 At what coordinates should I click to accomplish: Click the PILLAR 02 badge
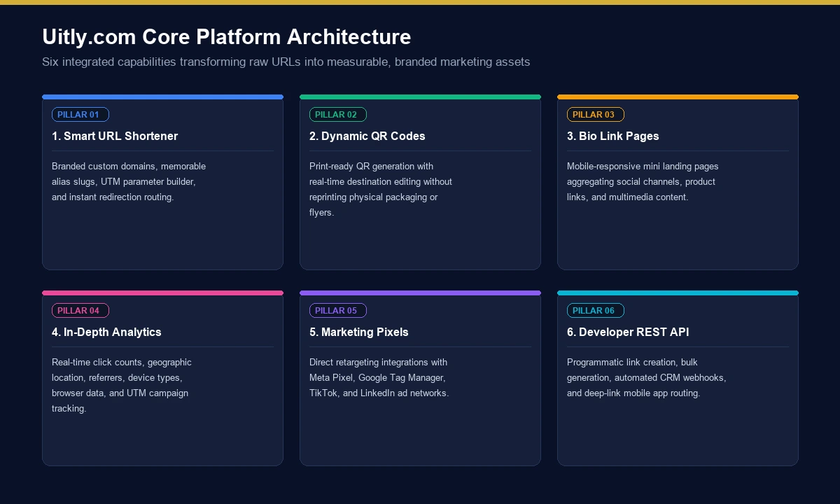tap(338, 115)
